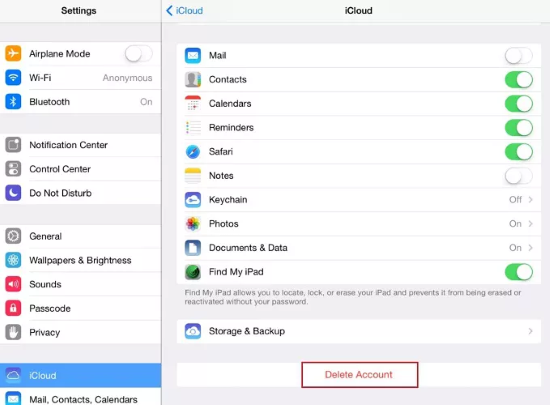Tap the Calendars app icon
Screen dimensions: 550x405
(x=193, y=103)
